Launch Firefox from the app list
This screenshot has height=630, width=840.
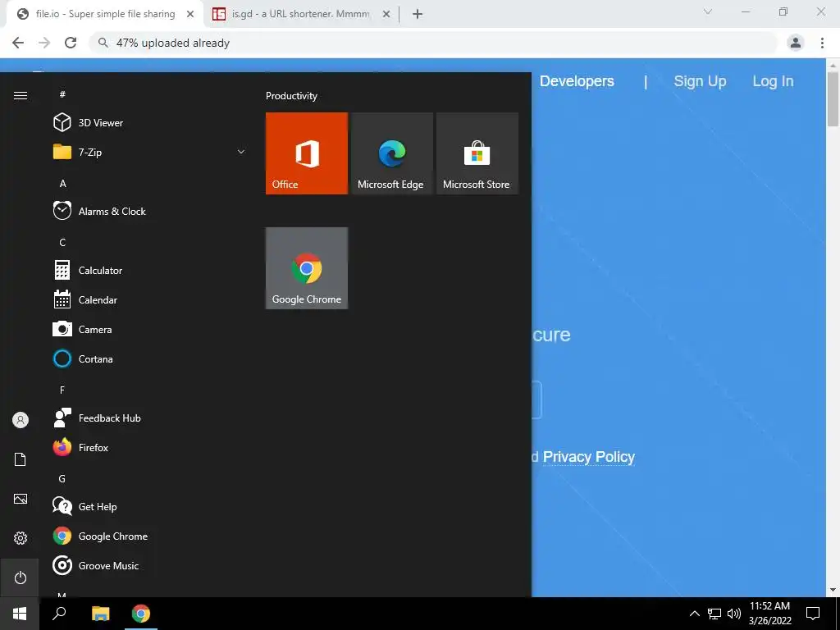pos(149,447)
